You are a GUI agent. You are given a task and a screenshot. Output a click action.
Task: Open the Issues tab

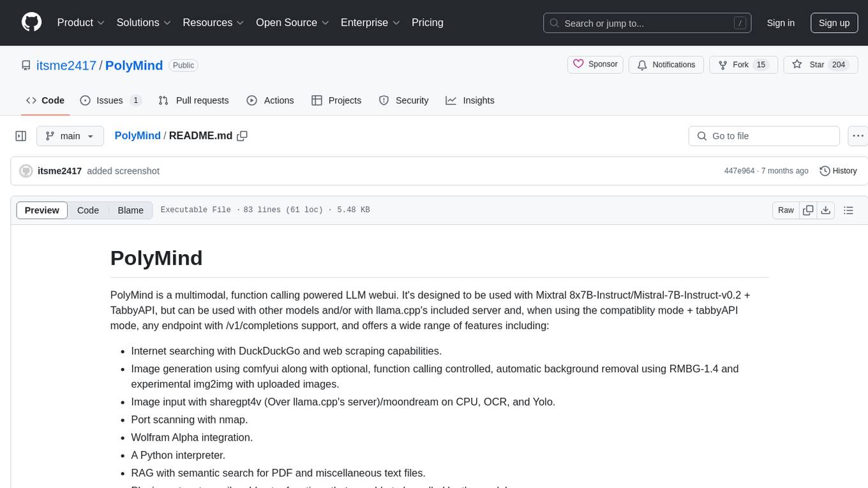[x=110, y=100]
